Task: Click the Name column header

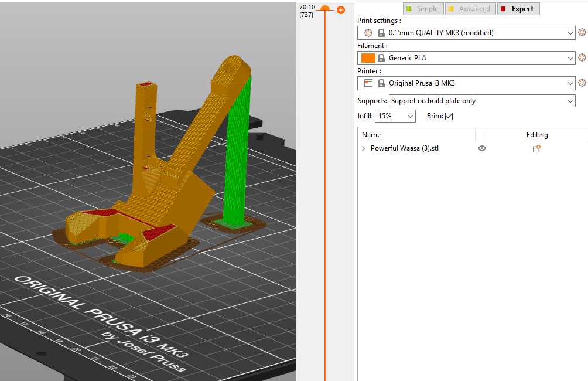Action: tap(371, 135)
